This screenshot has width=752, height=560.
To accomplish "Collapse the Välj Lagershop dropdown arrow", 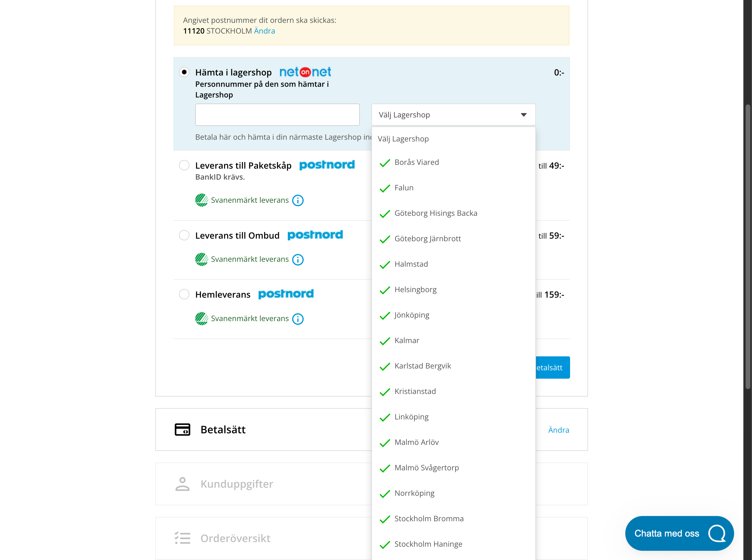I will click(523, 115).
